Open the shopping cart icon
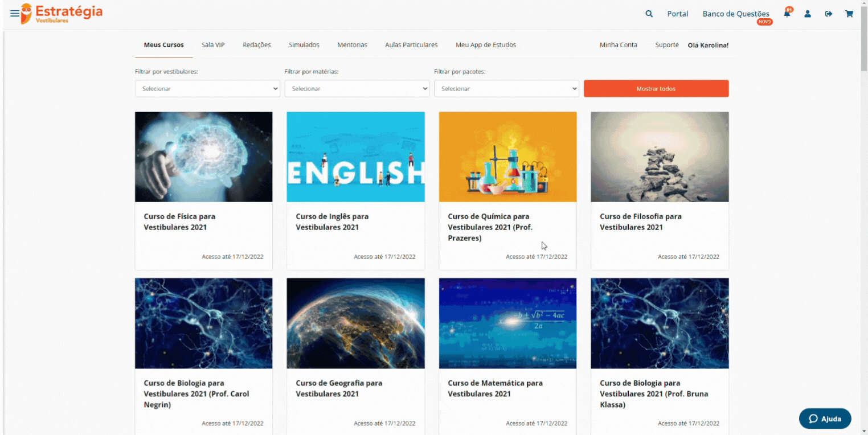The width and height of the screenshot is (868, 435). (849, 14)
